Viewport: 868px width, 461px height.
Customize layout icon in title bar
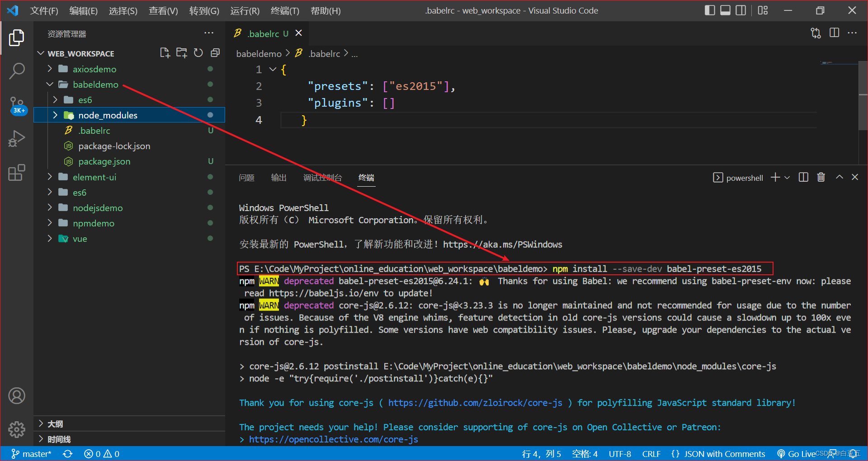coord(763,10)
